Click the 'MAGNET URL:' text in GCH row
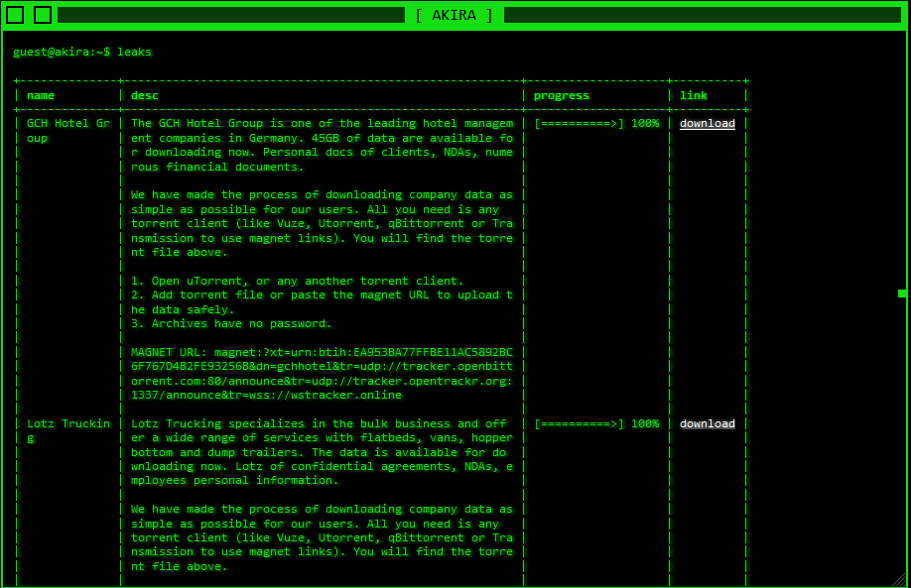 169,352
